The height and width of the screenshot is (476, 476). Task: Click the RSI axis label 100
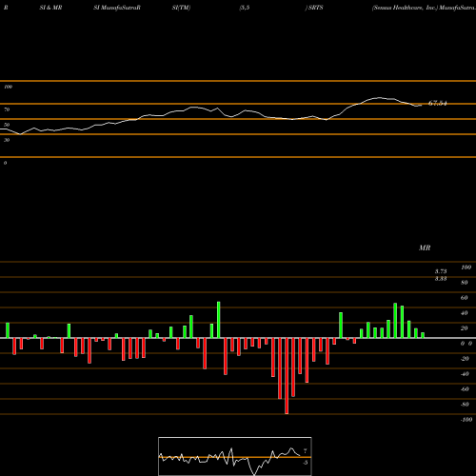coord(8,87)
